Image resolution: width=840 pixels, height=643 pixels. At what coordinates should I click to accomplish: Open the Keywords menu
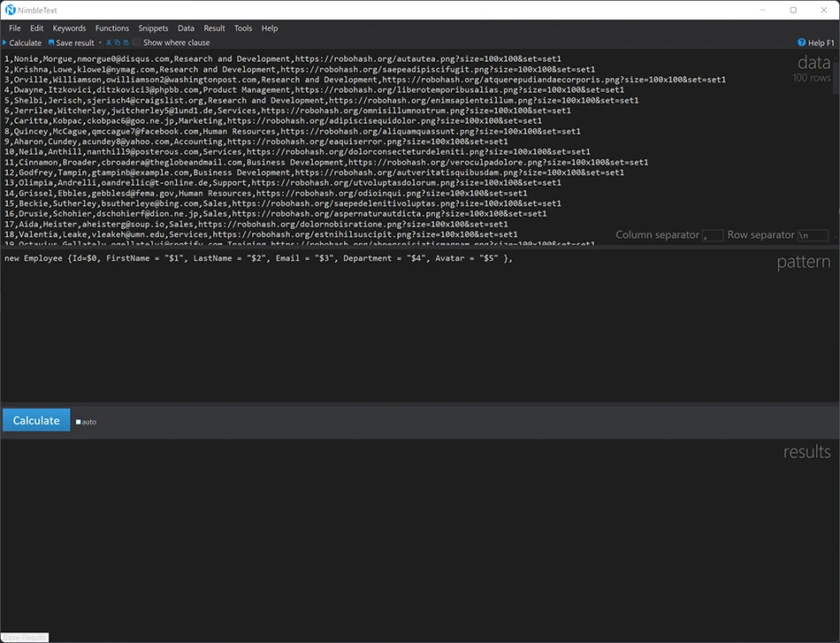pos(69,28)
